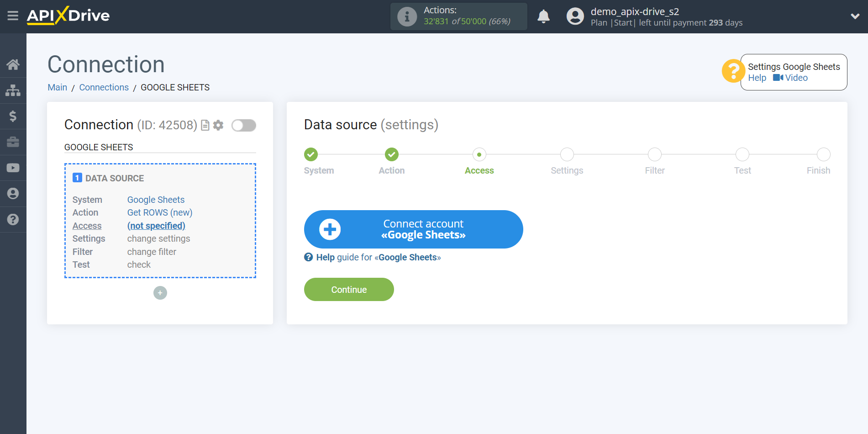Screen dimensions: 868x434
Task: Open the Main breadcrumb link
Action: [57, 87]
